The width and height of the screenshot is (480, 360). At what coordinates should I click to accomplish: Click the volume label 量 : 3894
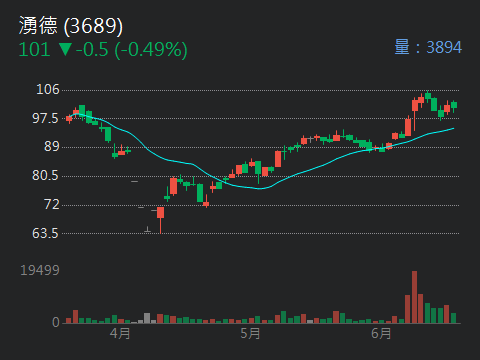428,47
